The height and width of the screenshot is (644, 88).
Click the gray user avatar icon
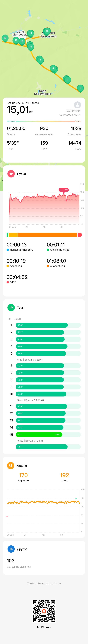[x=77, y=105]
